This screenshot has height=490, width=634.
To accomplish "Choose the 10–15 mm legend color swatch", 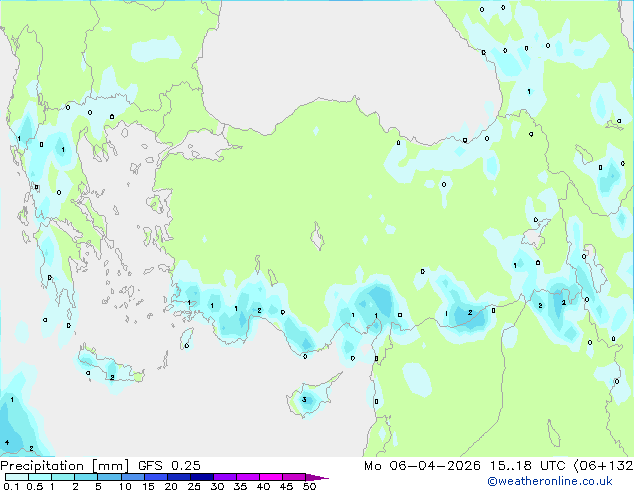I will coord(132,477).
